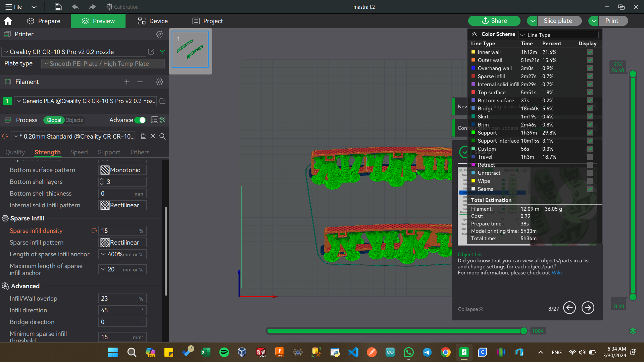This screenshot has height=362, width=644.
Task: Reset Sparse infill density to default
Action: pos(94,231)
